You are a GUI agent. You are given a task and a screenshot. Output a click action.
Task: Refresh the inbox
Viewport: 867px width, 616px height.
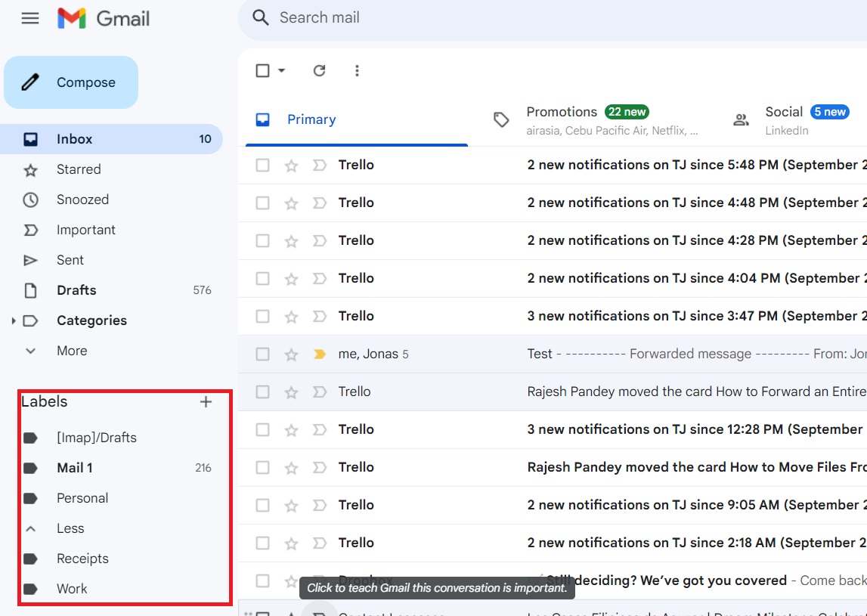pos(319,71)
